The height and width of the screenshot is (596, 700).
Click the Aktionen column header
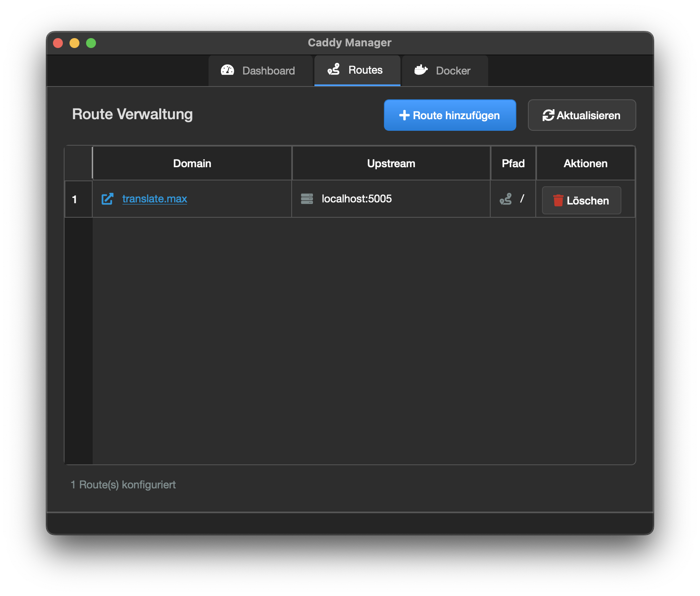pos(585,163)
